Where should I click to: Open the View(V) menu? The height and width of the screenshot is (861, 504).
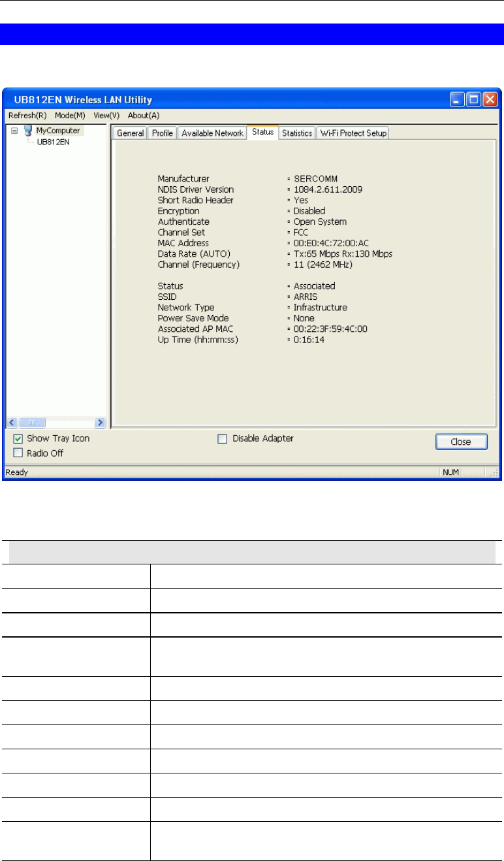pyautogui.click(x=106, y=115)
